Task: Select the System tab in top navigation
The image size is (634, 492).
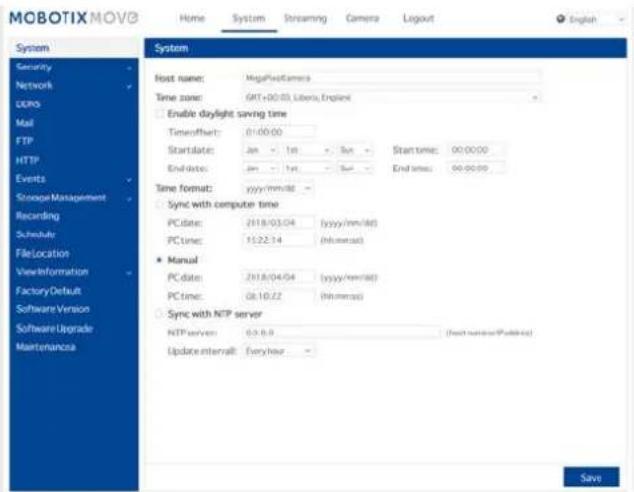Action: pyautogui.click(x=249, y=18)
